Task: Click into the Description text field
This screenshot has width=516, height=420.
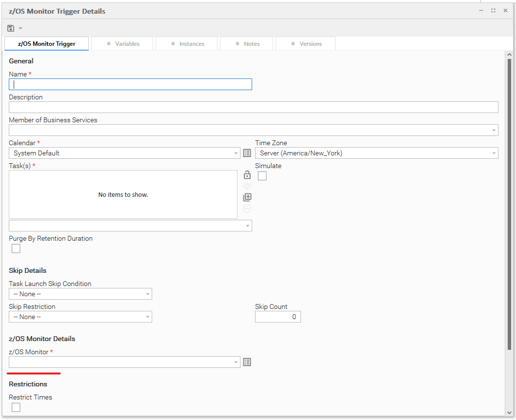Action: 253,107
